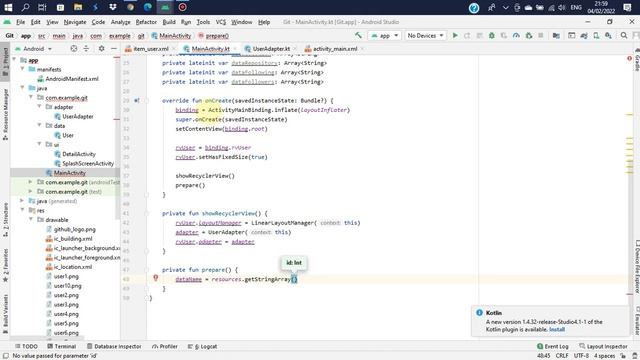Click Install link in Kotlin notification

tap(557, 329)
